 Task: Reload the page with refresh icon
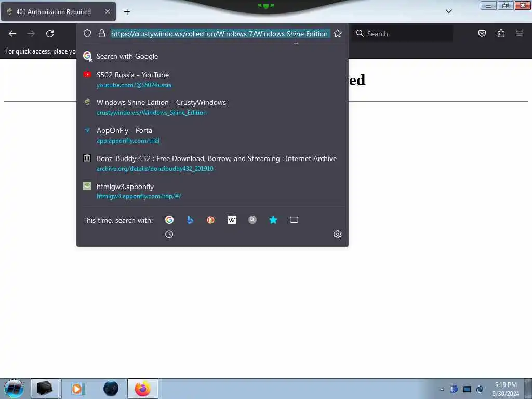click(50, 34)
